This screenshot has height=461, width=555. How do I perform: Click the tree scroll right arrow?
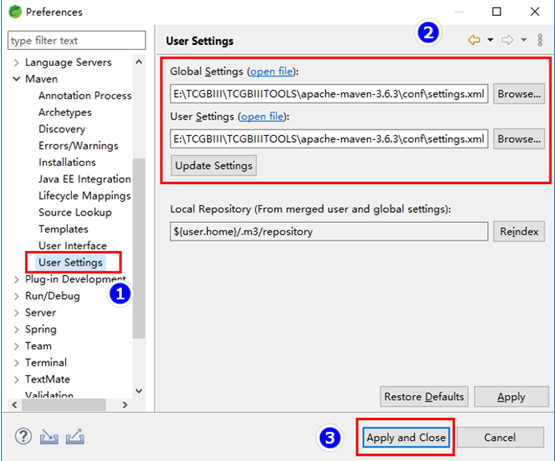[x=125, y=405]
